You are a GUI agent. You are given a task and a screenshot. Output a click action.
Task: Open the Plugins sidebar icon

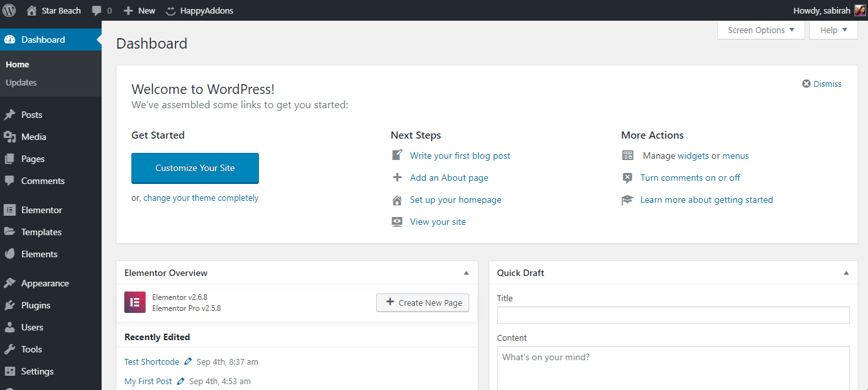[10, 305]
